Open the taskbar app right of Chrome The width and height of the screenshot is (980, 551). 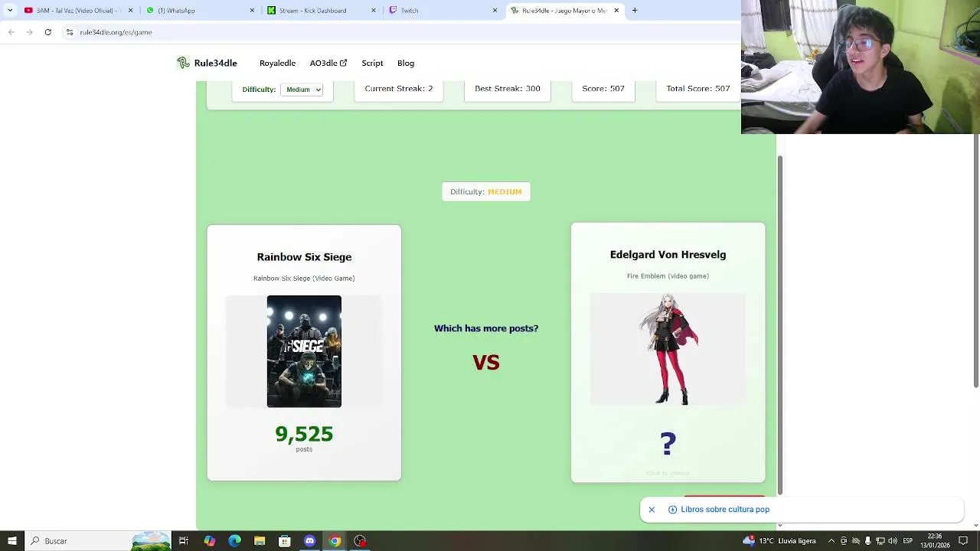pyautogui.click(x=360, y=541)
